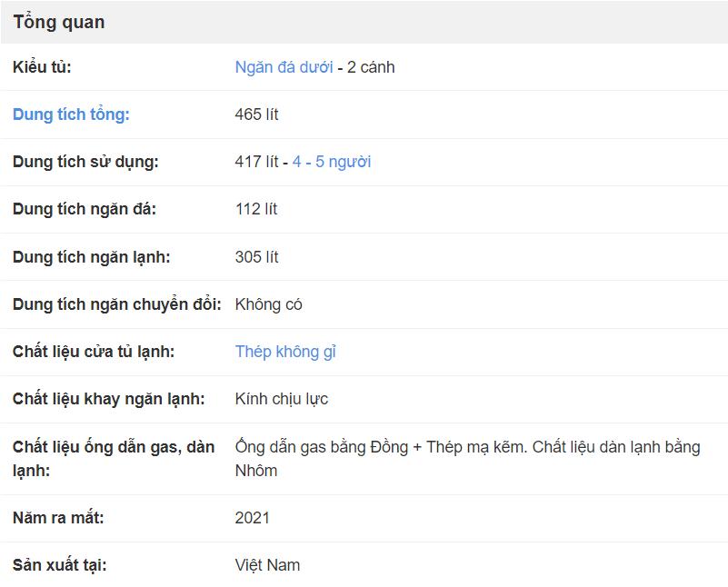Viewport: 728px width, 587px height.
Task: Select the "Chất liệu cửa tủ lạnh:" label
Action: (x=94, y=352)
